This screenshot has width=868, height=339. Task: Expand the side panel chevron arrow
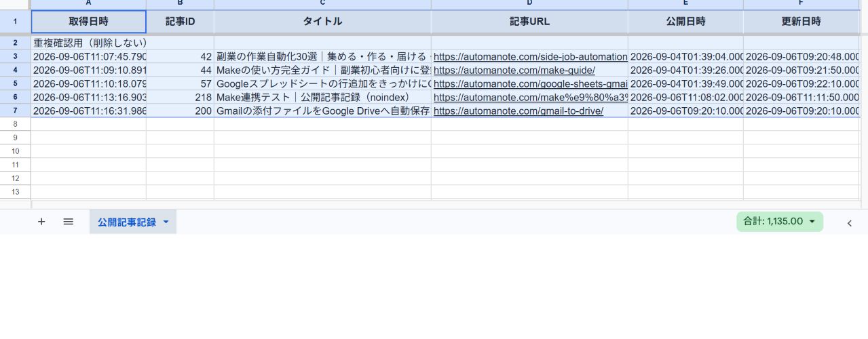coord(849,222)
